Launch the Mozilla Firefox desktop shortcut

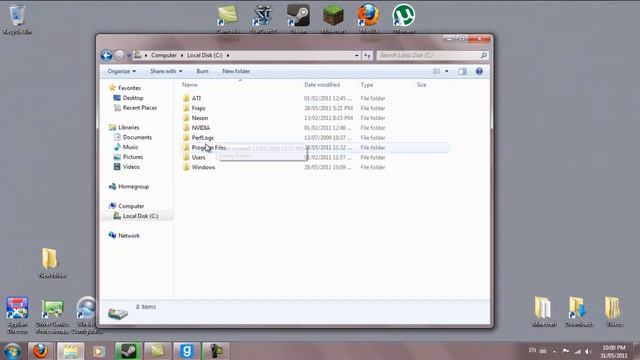[369, 18]
